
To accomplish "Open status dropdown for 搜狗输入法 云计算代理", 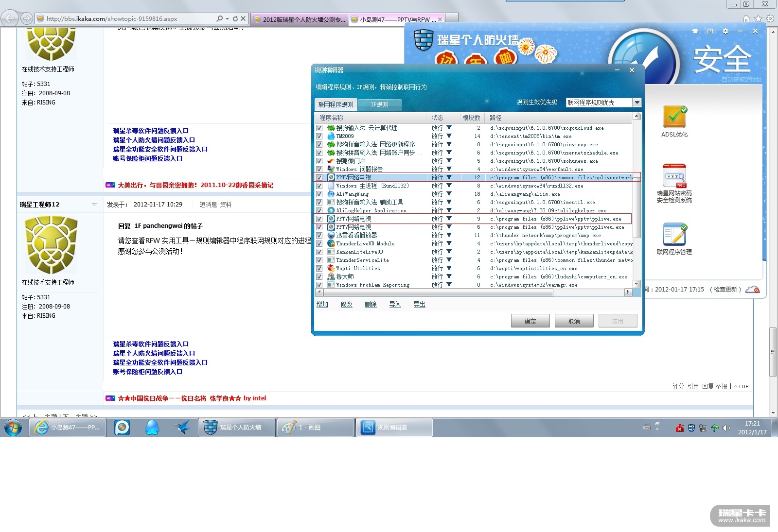I will pos(449,128).
